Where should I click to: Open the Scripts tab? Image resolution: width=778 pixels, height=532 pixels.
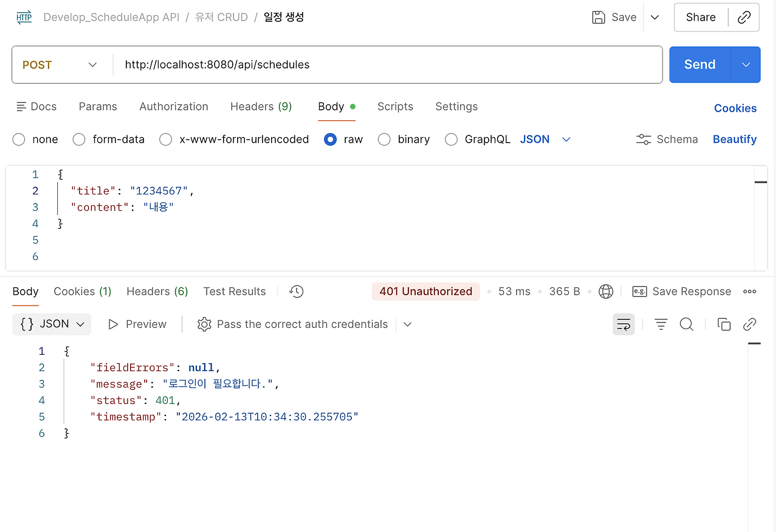395,106
